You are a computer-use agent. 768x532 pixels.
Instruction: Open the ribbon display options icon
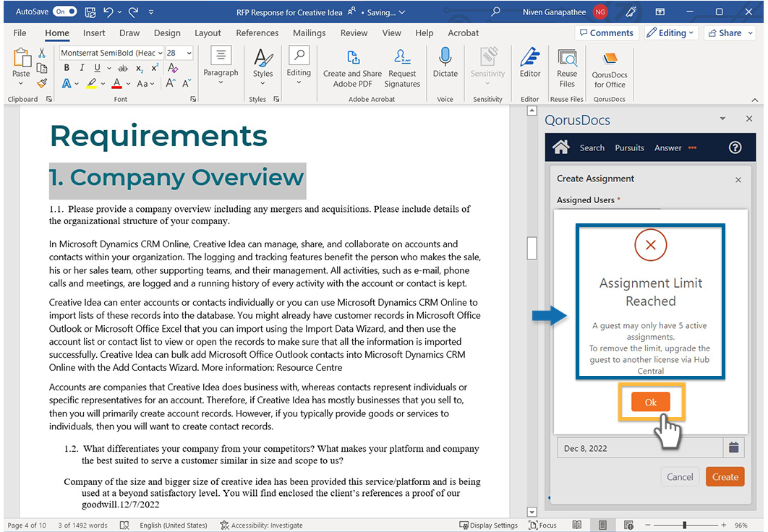660,12
